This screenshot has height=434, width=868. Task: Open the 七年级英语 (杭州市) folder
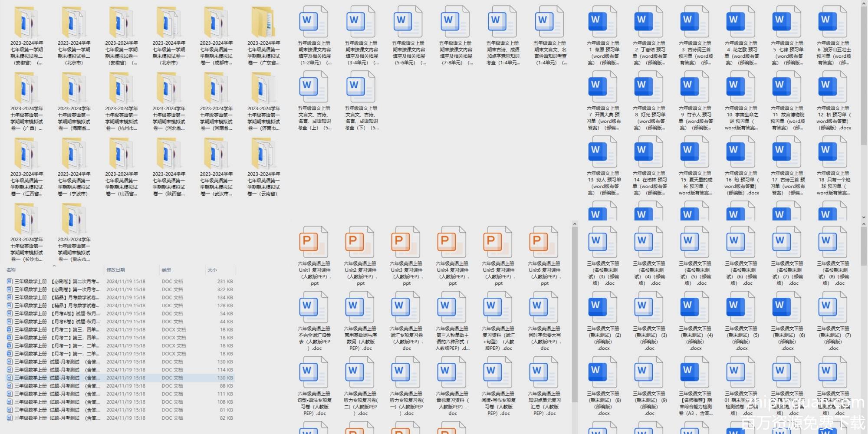(122, 102)
